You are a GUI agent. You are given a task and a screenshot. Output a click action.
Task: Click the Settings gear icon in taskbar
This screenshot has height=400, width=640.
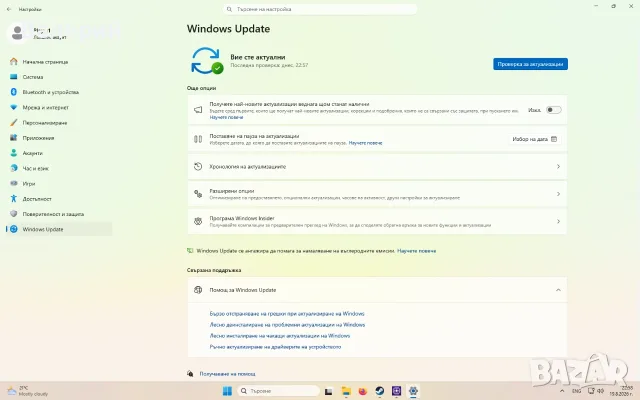(413, 391)
